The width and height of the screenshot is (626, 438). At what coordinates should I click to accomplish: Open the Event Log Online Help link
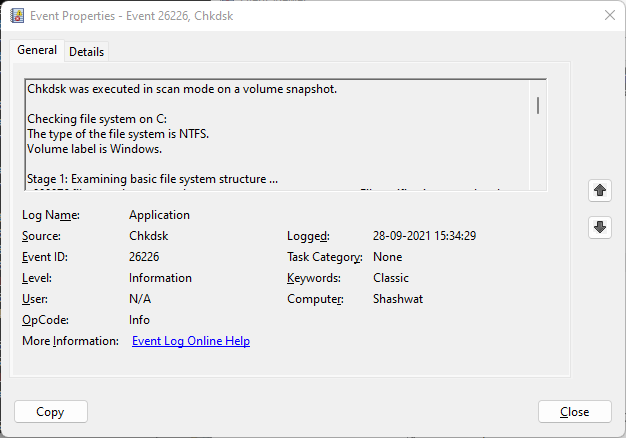[x=191, y=341]
